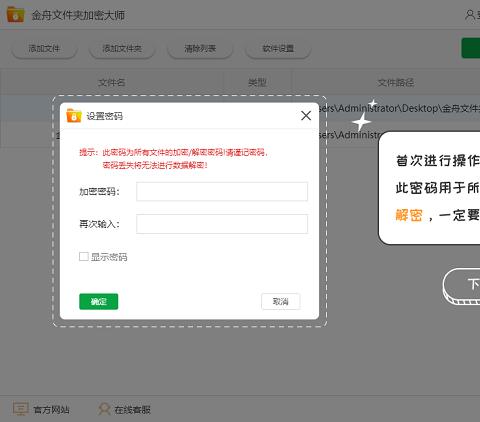This screenshot has height=422, width=480.
Task: Click the green button at top right
Action: pyautogui.click(x=471, y=48)
